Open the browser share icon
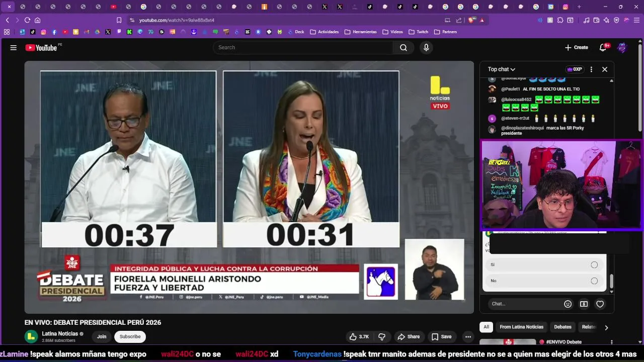The width and height of the screenshot is (644, 362). (x=459, y=20)
